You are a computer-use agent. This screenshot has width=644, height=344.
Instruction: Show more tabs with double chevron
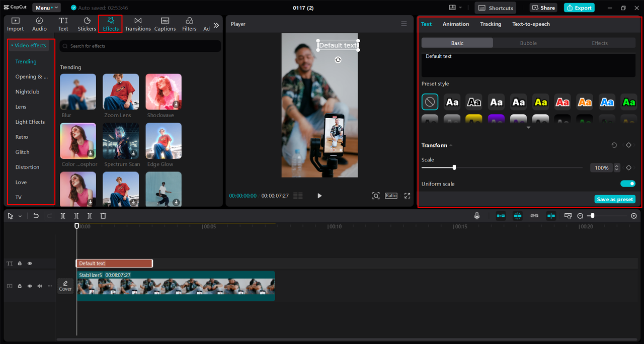pos(216,25)
